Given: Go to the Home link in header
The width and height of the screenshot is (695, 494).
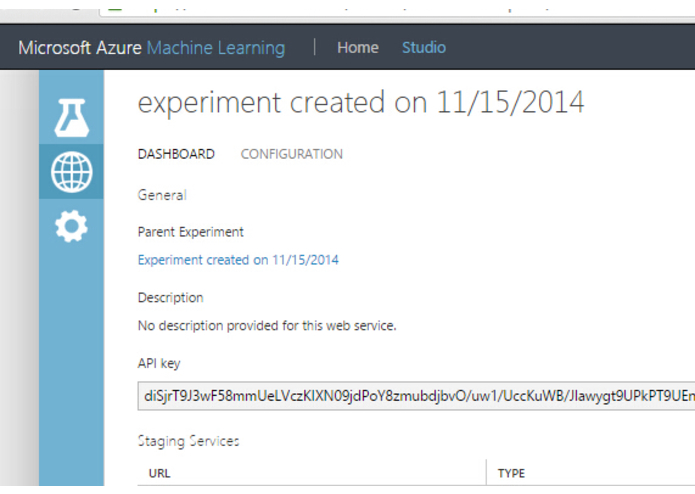Looking at the screenshot, I should 358,47.
